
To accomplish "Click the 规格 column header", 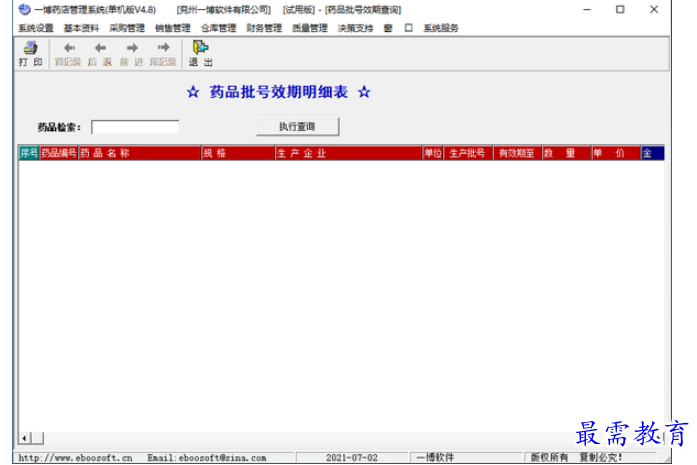I will [x=238, y=153].
